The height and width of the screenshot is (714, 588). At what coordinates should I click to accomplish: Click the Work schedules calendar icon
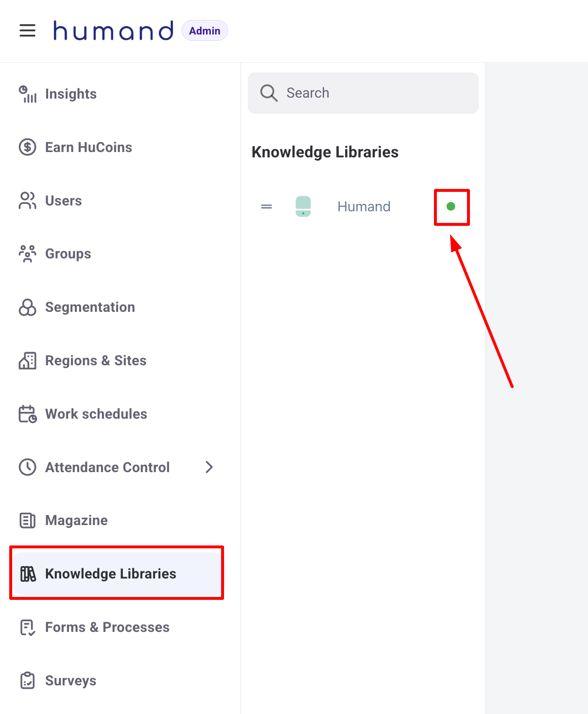coord(28,414)
